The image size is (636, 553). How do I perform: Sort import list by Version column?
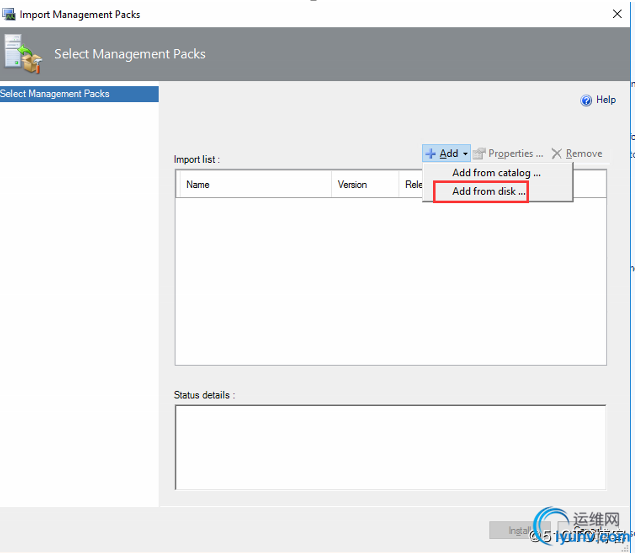[x=365, y=185]
